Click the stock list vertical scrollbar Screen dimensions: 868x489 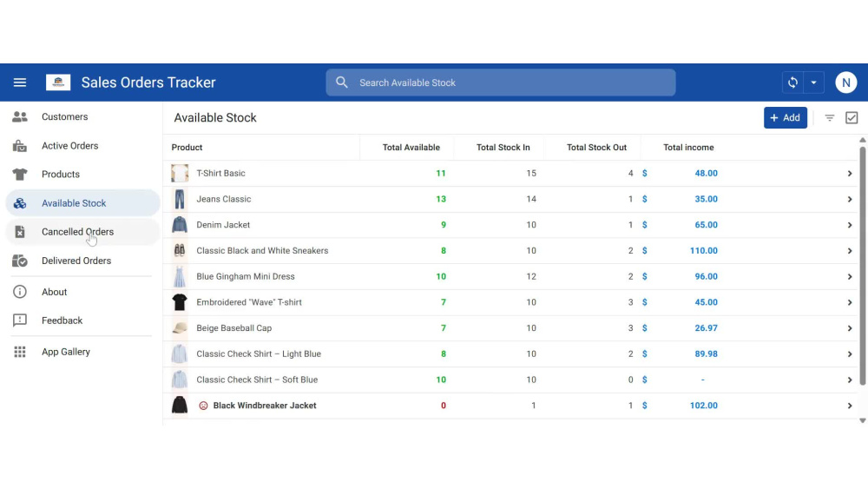(x=863, y=266)
